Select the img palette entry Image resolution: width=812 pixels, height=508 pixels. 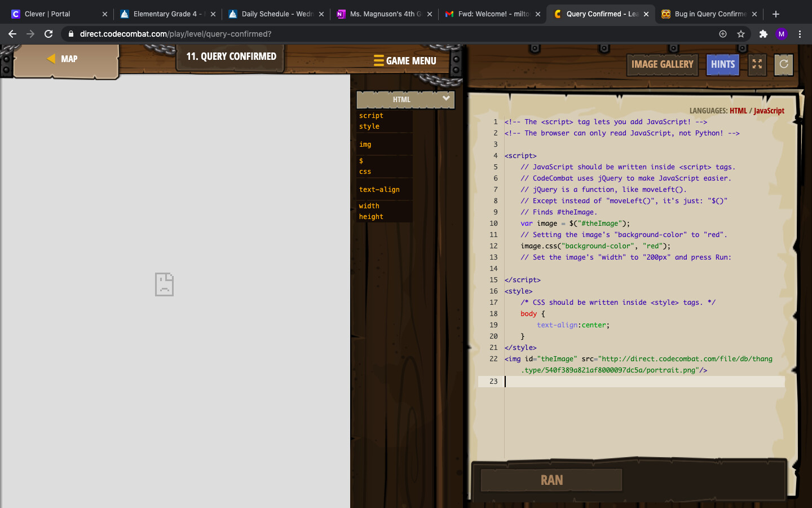(365, 144)
